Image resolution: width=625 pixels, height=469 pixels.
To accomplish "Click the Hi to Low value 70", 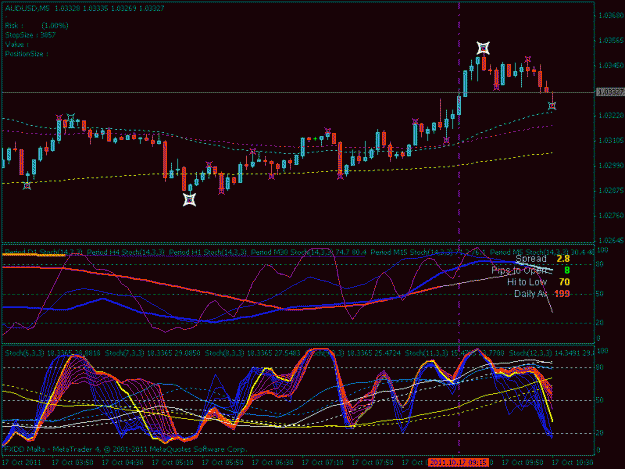I will pos(564,282).
